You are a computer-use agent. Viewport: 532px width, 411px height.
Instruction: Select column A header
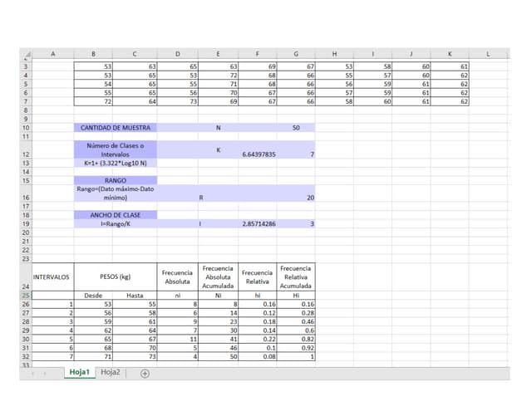click(53, 54)
